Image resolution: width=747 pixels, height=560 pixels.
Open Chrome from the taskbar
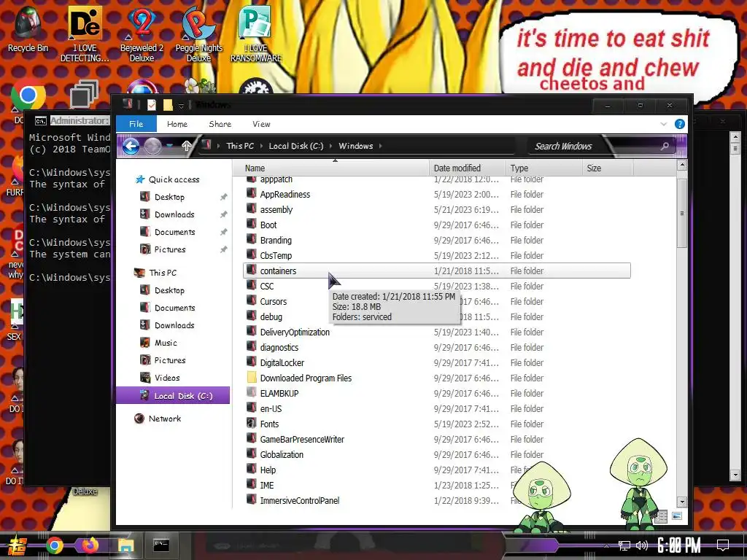(x=54, y=545)
